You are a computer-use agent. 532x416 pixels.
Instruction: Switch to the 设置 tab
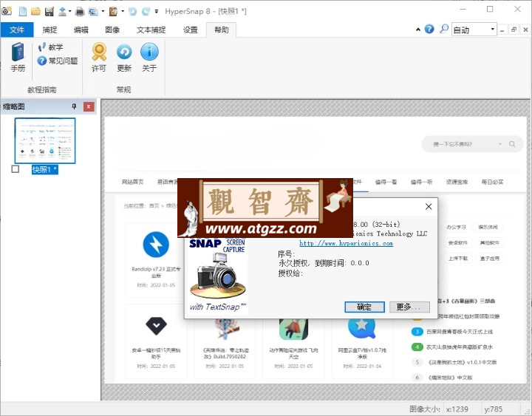coord(191,30)
